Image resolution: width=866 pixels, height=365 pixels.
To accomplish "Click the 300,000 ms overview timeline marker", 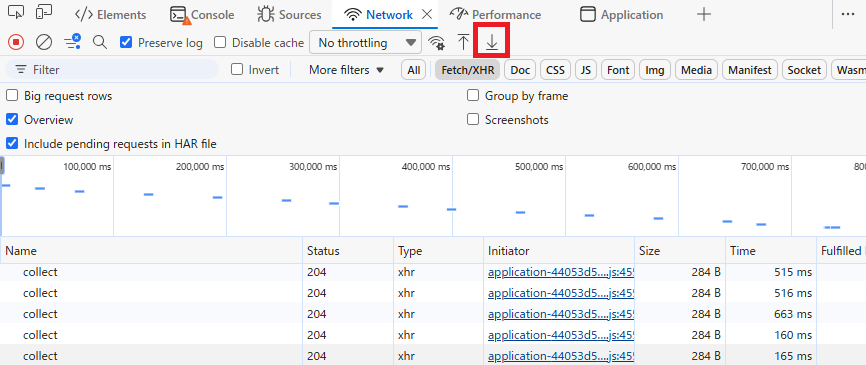I will click(313, 166).
